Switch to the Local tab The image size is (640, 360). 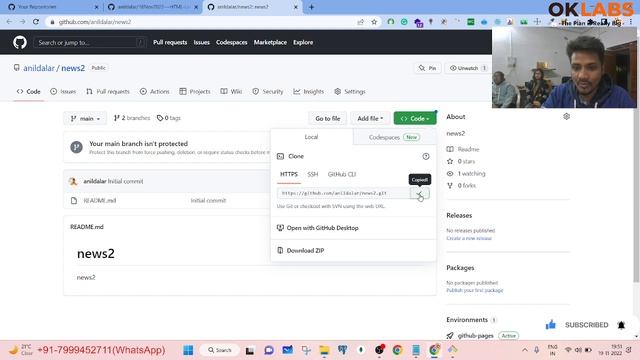[x=311, y=137]
